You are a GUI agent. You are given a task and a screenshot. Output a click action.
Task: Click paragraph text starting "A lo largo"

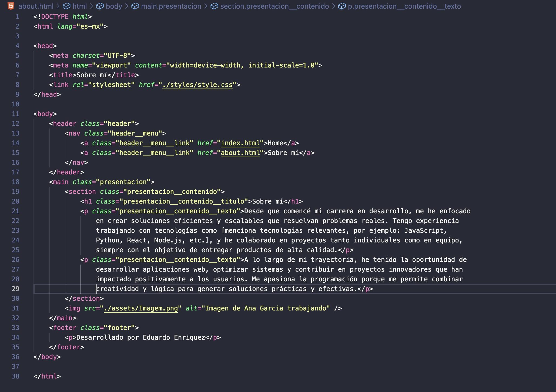[355, 260]
